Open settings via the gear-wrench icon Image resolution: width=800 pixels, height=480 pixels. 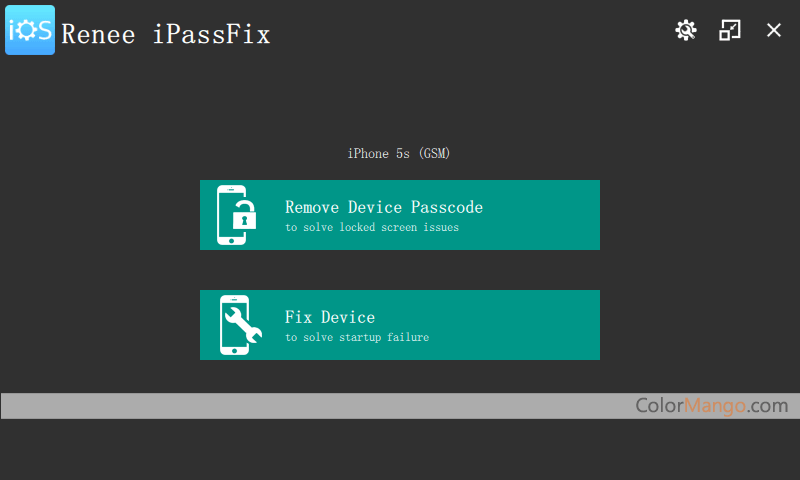pos(686,30)
